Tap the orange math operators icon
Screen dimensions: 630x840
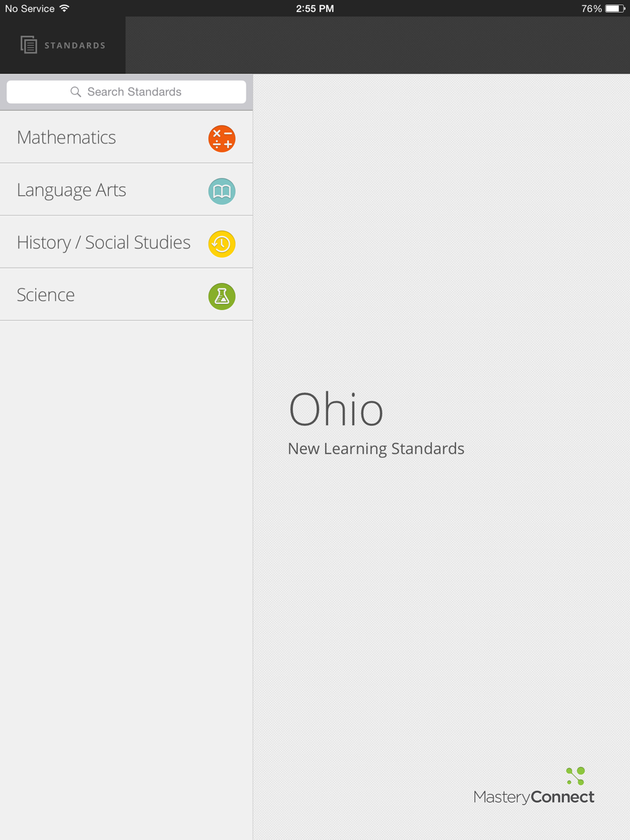coord(222,139)
